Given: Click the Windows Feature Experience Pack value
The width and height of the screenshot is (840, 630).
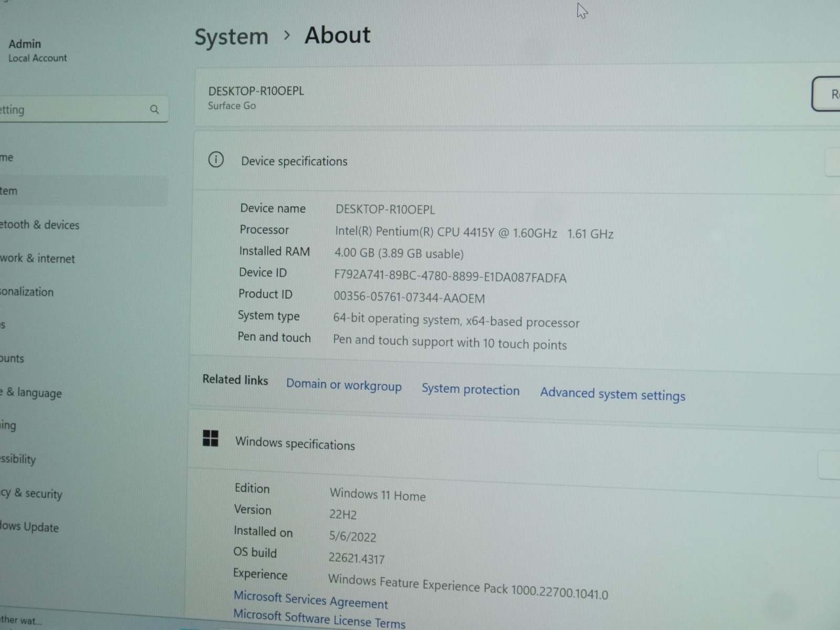Looking at the screenshot, I should coord(468,586).
